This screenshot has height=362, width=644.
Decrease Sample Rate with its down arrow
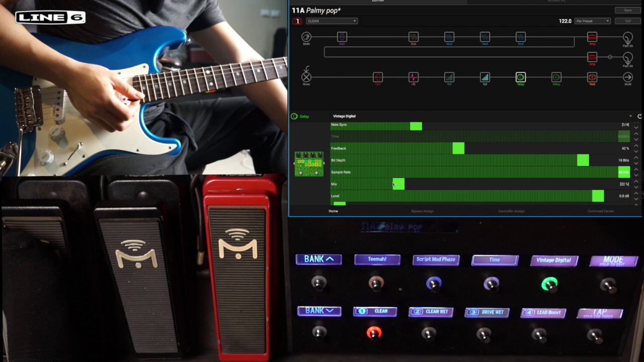tap(636, 175)
